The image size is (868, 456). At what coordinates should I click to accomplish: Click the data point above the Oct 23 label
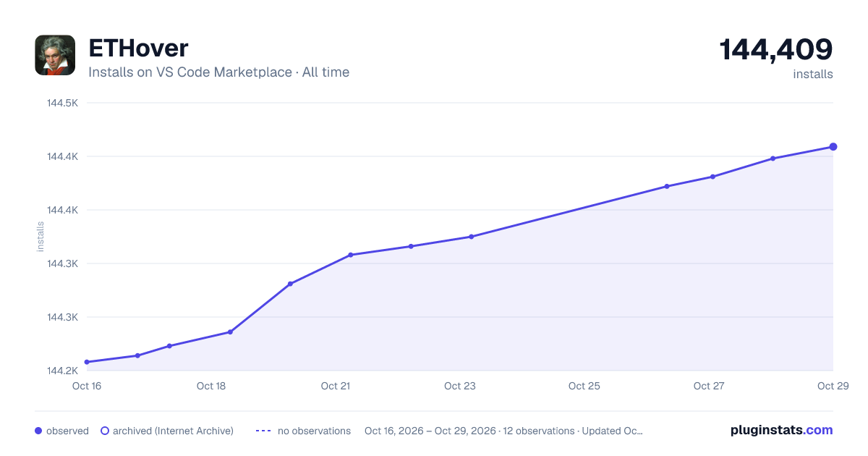pyautogui.click(x=471, y=237)
